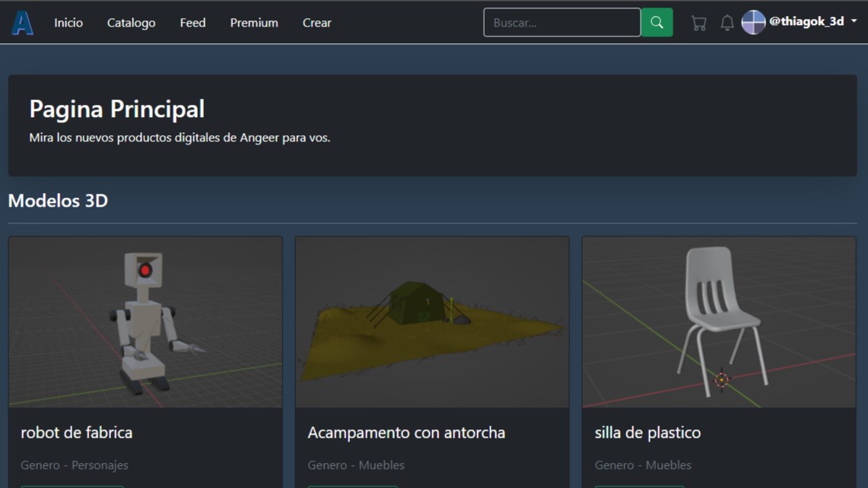Focus the Buscar search field
868x488 pixels.
coord(562,22)
